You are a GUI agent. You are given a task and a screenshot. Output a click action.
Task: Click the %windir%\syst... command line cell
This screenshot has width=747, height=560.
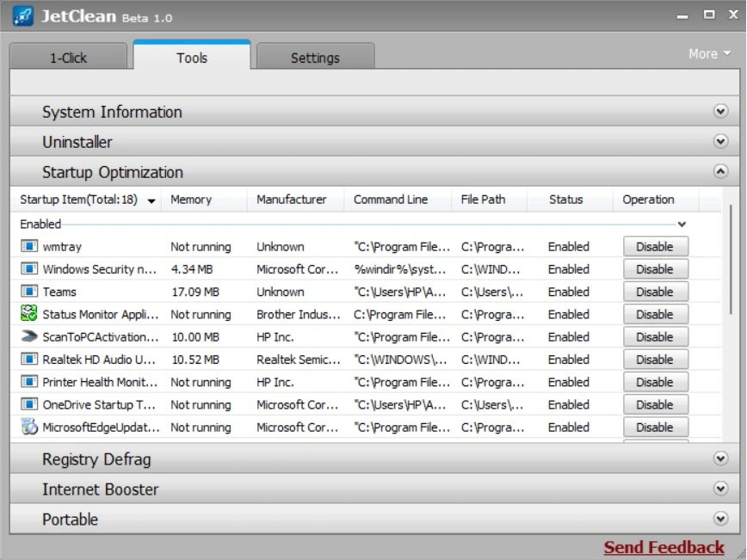pos(399,269)
